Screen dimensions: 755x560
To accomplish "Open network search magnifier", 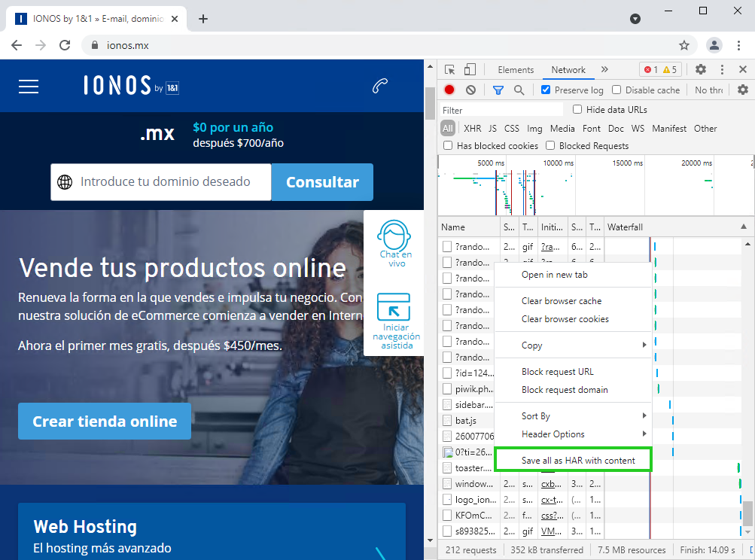I will pyautogui.click(x=519, y=90).
